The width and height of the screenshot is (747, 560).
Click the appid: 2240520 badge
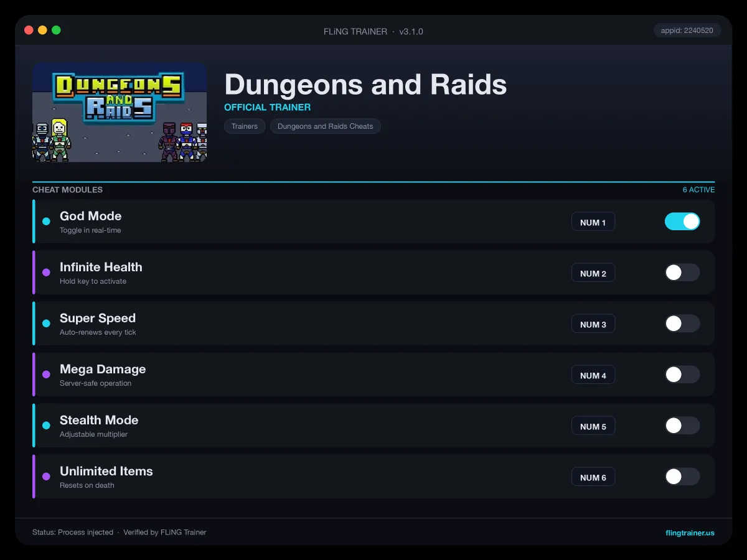[687, 30]
